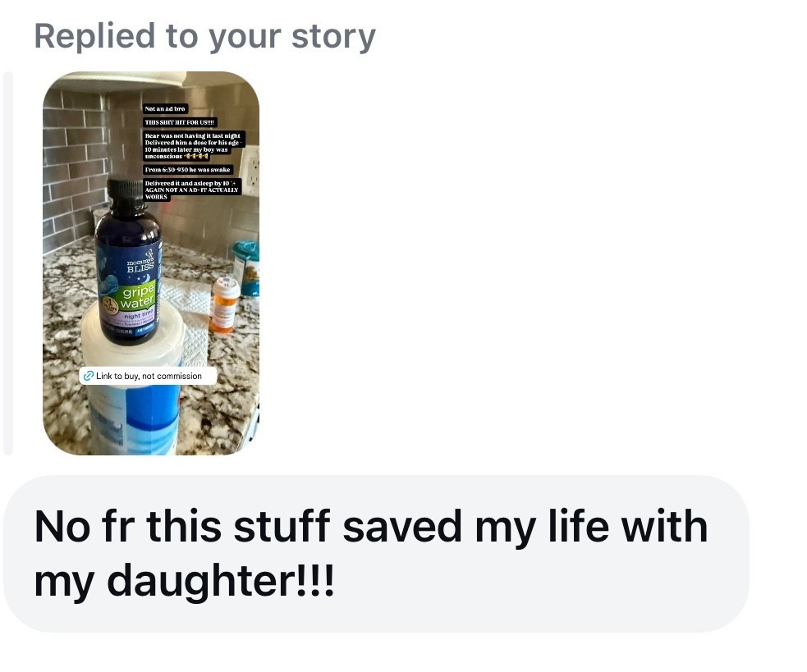Viewport: 807px width, 672px height.
Task: Click the #1 gold badge on the bottle
Action: 110,305
